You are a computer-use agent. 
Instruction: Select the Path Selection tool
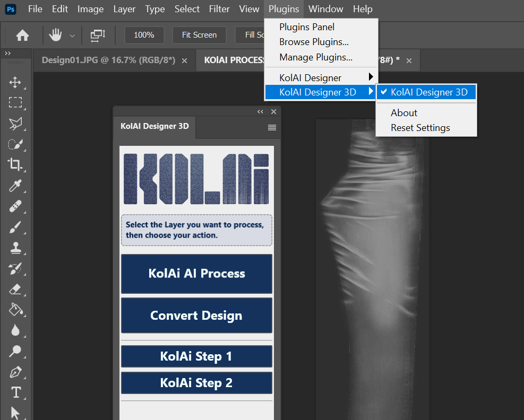(x=15, y=413)
